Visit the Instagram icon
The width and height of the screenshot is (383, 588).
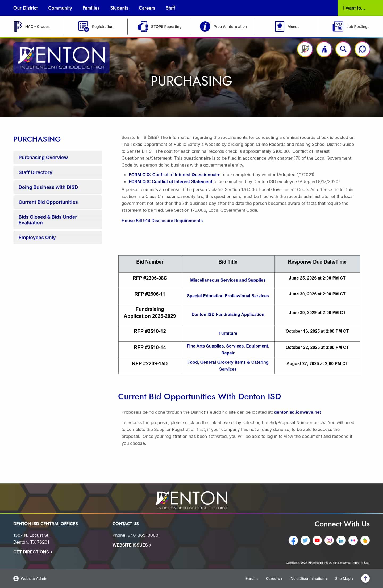[x=329, y=540]
